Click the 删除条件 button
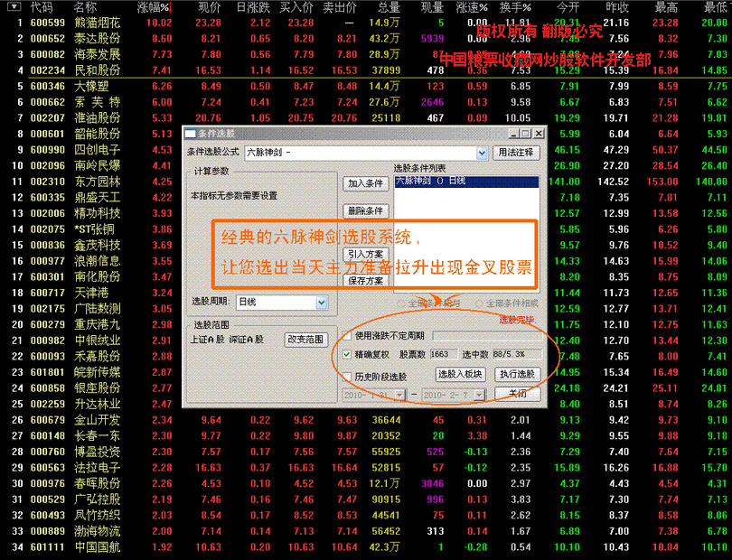Image resolution: width=732 pixels, height=560 pixels. pyautogui.click(x=365, y=211)
